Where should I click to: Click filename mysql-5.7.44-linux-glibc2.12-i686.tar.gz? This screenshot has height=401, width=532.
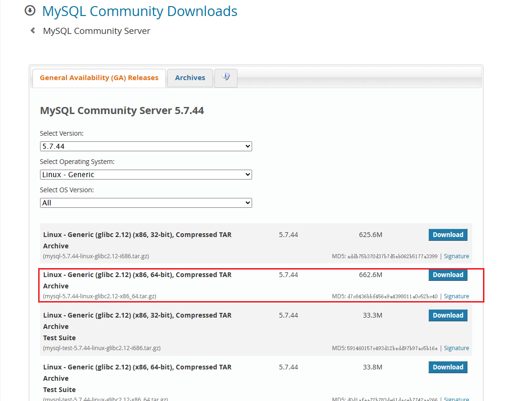click(96, 256)
